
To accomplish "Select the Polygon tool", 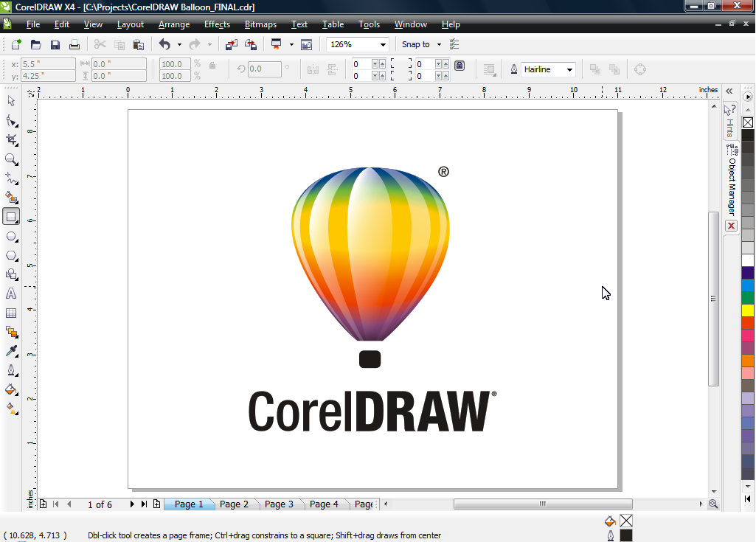I will coord(11,256).
